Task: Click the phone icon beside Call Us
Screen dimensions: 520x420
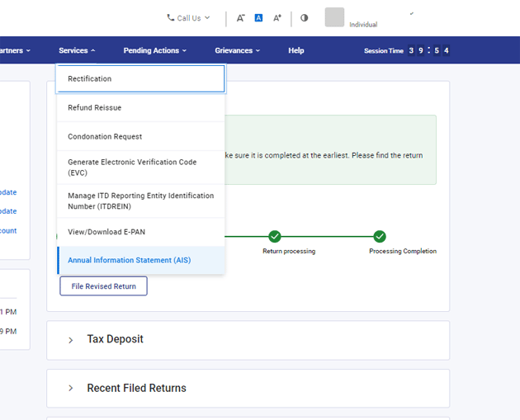Action: pos(171,18)
